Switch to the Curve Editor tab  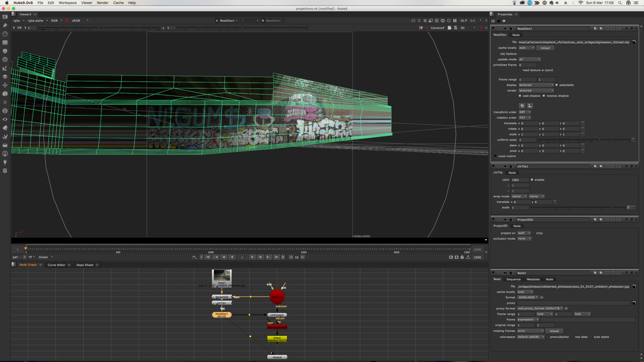point(56,265)
